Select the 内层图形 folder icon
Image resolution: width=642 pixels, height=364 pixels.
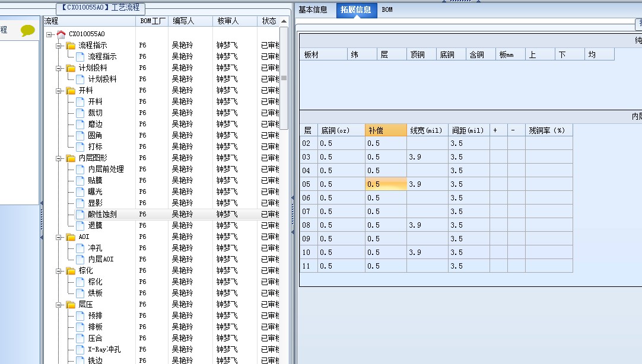[71, 158]
